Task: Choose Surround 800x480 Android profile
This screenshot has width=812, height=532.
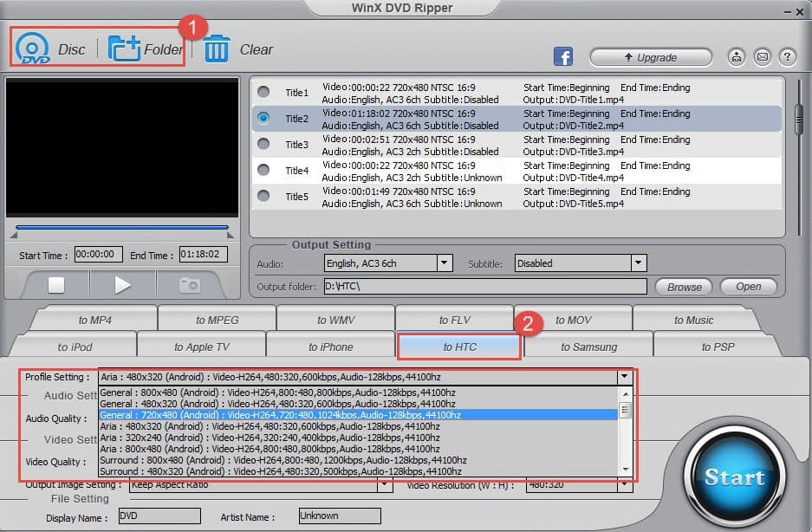Action: pyautogui.click(x=358, y=460)
